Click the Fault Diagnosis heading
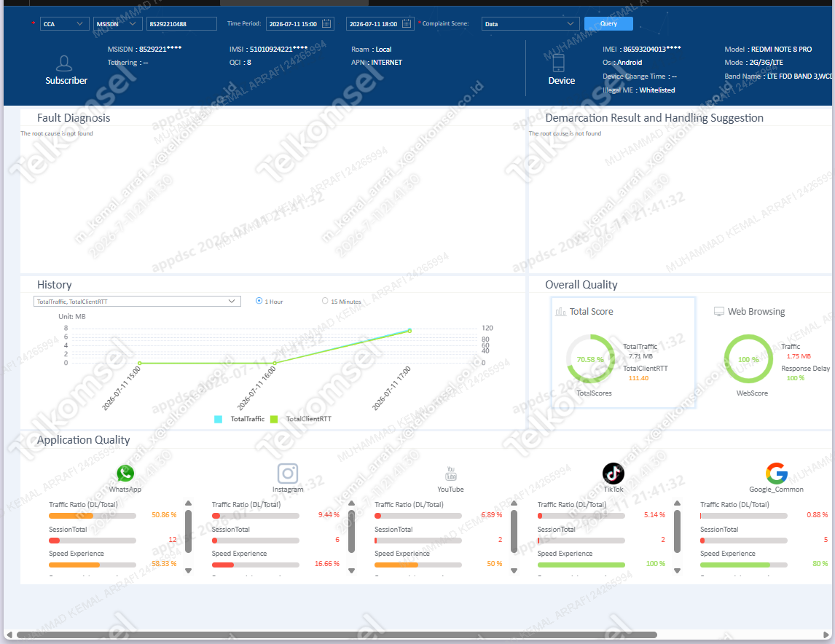 pyautogui.click(x=74, y=117)
